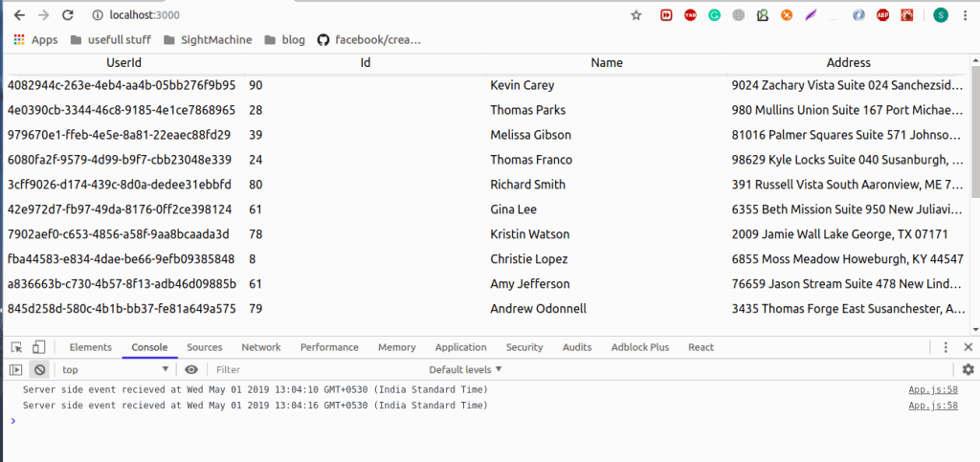
Task: Open the Chrome three-dot menu
Action: pyautogui.click(x=967, y=15)
